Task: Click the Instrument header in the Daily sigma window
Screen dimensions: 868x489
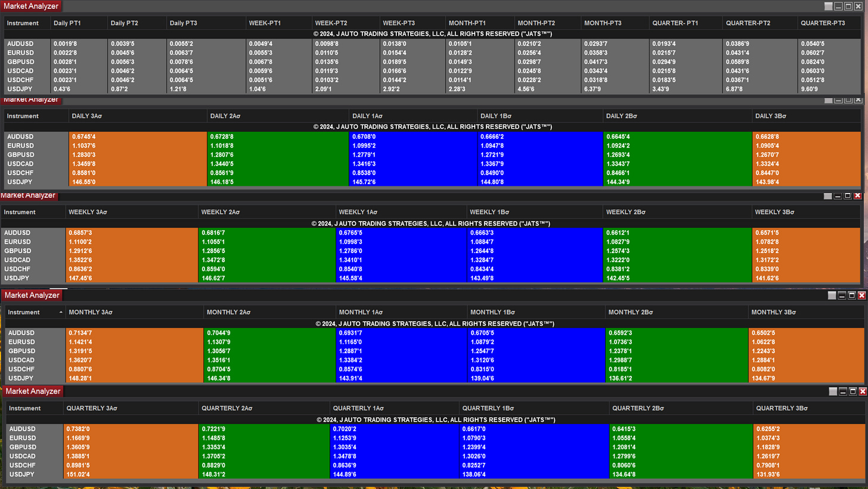Action: point(36,116)
